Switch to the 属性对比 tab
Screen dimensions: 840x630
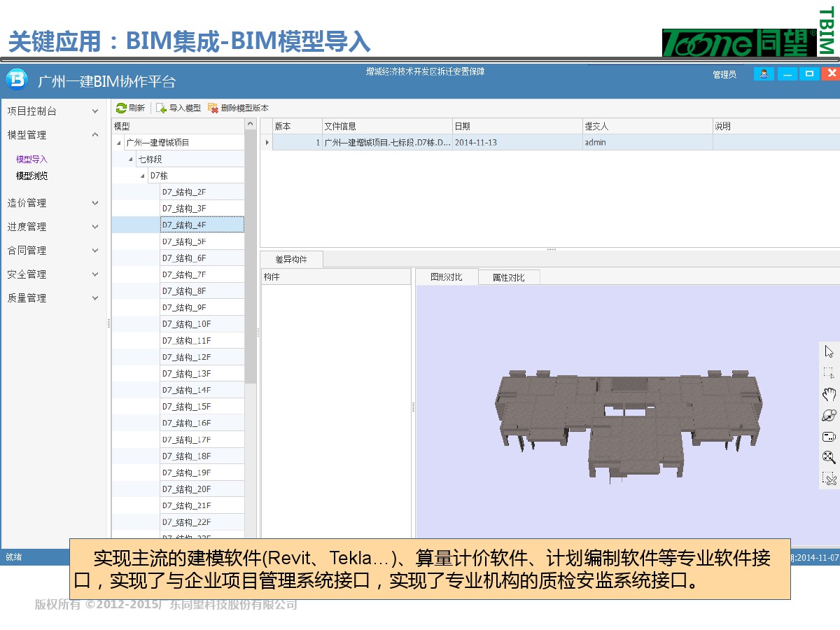pyautogui.click(x=508, y=277)
